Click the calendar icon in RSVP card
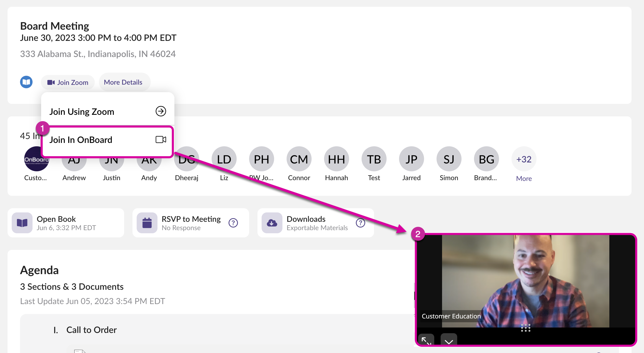The width and height of the screenshot is (644, 353). pos(147,223)
